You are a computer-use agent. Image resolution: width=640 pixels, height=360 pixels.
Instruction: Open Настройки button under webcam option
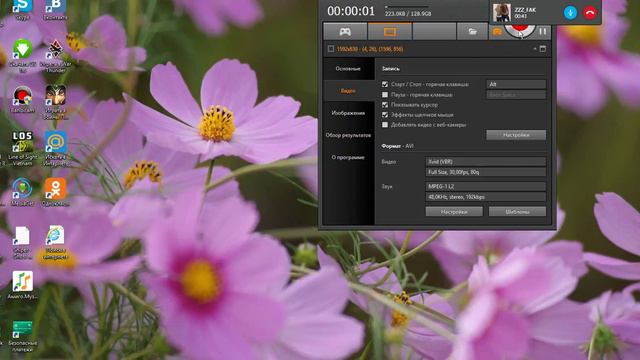tap(516, 135)
